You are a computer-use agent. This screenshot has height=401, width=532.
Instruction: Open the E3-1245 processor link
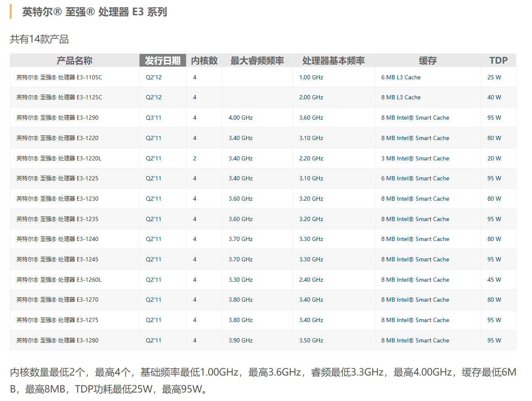pyautogui.click(x=57, y=259)
